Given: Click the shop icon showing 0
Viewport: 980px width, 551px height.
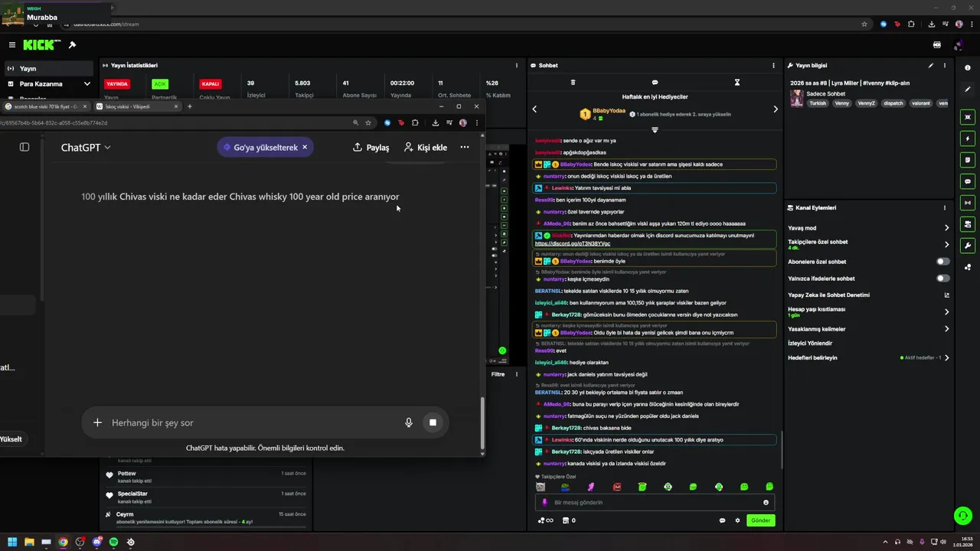Looking at the screenshot, I should (569, 520).
